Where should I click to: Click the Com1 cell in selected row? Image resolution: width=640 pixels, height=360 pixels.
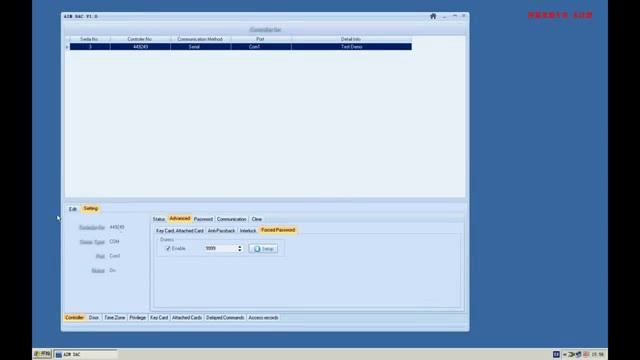click(261, 47)
